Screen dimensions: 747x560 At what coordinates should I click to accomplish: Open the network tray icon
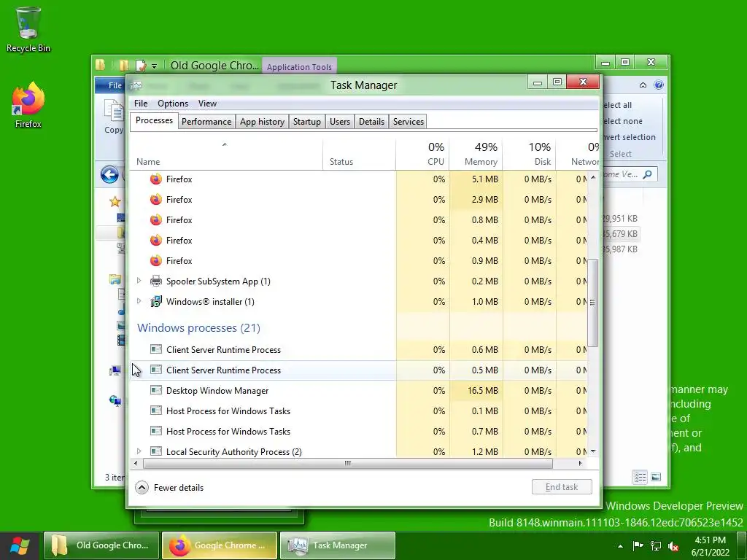[x=656, y=545]
